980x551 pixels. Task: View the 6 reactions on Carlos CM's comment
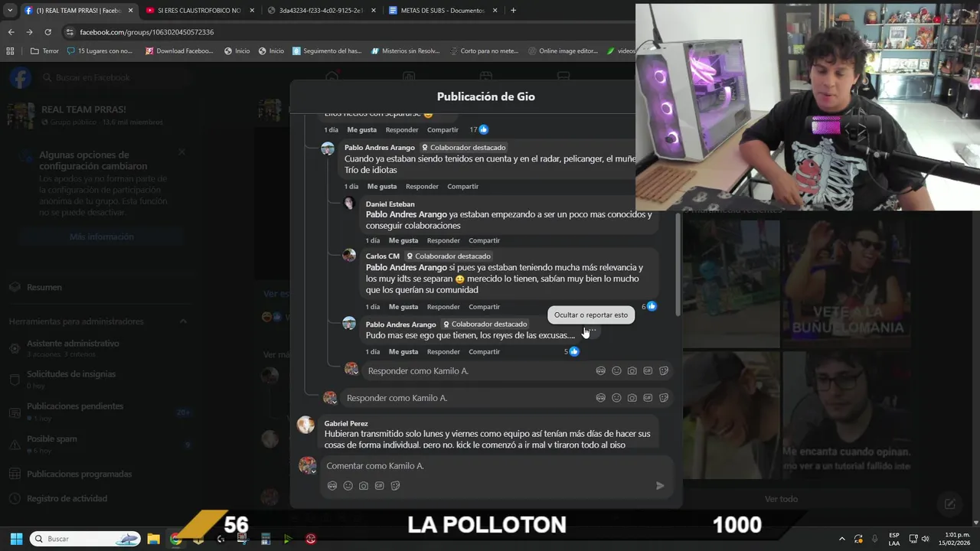(x=649, y=306)
